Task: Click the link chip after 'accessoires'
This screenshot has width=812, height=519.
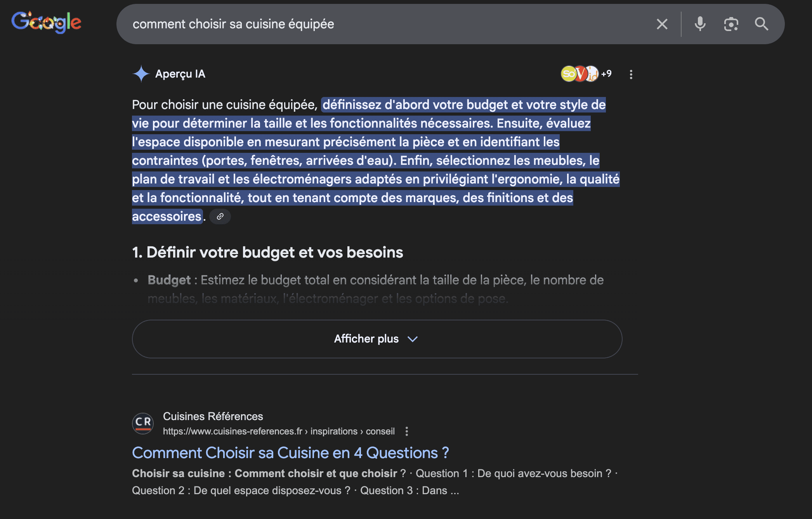Action: pos(220,216)
